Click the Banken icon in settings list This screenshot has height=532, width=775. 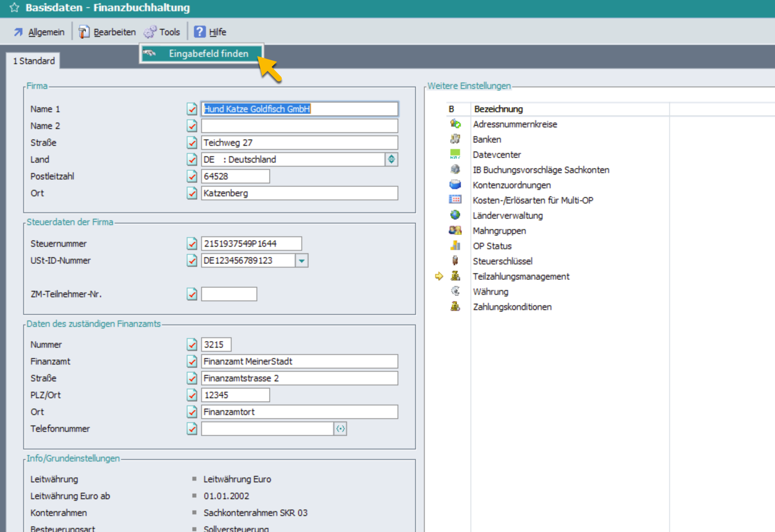coord(455,139)
